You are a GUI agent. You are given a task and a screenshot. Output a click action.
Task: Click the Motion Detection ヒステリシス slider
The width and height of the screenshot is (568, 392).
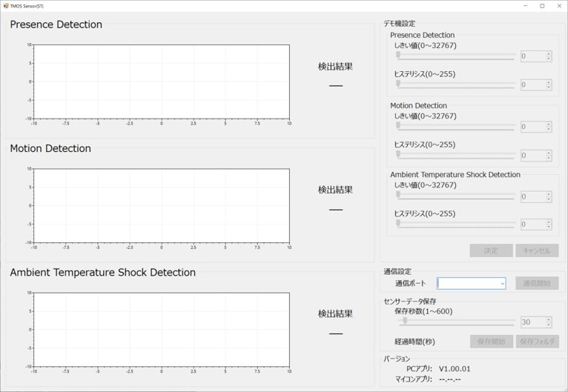[x=398, y=155]
